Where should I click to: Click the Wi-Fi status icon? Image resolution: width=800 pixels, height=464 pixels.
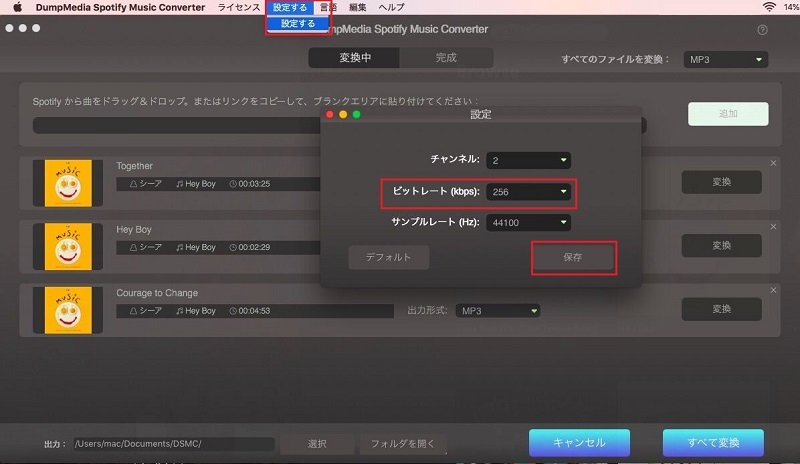[769, 7]
